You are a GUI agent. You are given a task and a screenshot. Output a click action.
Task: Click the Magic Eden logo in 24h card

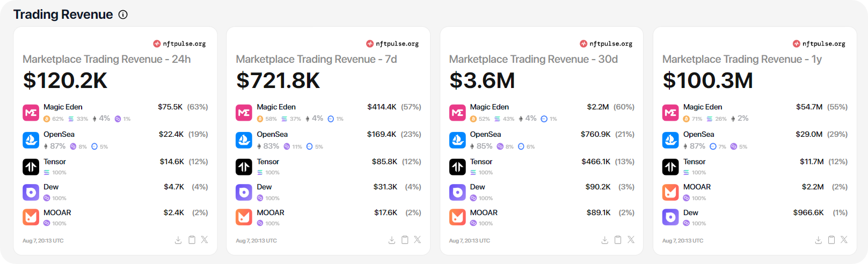click(x=31, y=113)
